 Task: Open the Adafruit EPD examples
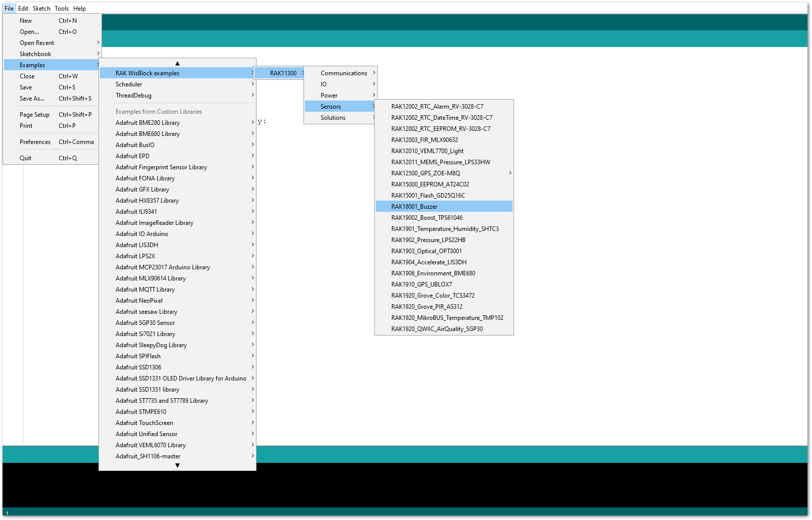pyautogui.click(x=177, y=156)
